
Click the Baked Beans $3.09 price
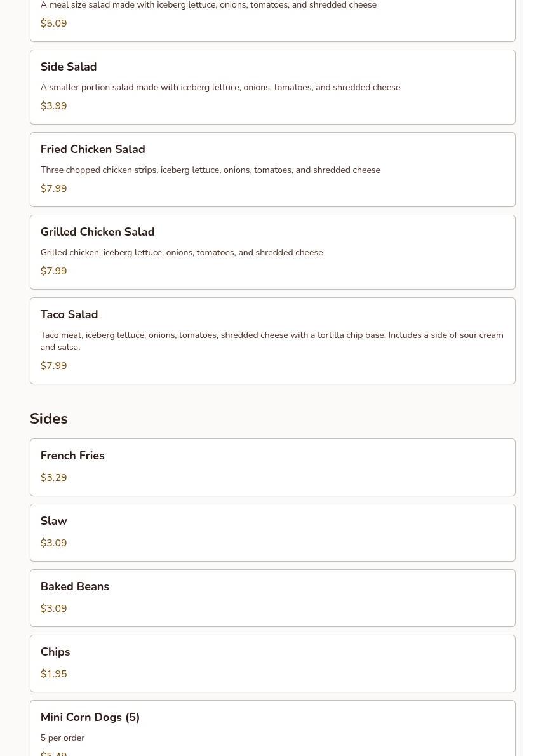(54, 609)
